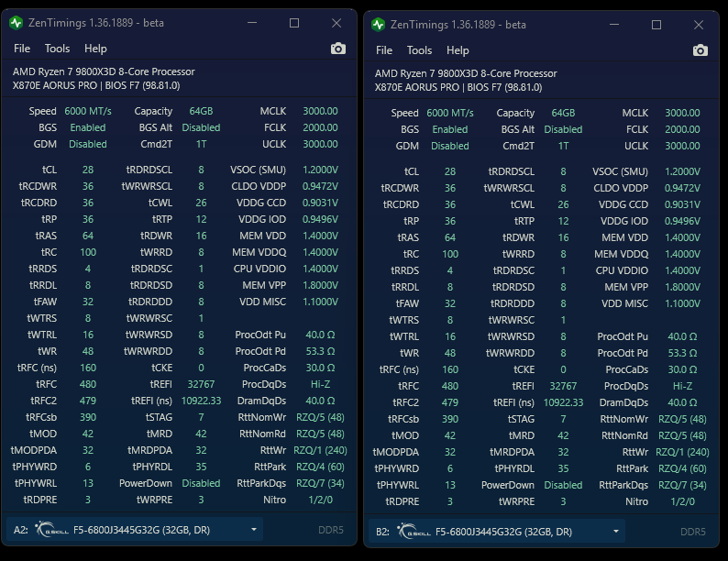Click G.Skill logo in B2 module selector
Viewport: 728px width, 561px height.
(414, 531)
